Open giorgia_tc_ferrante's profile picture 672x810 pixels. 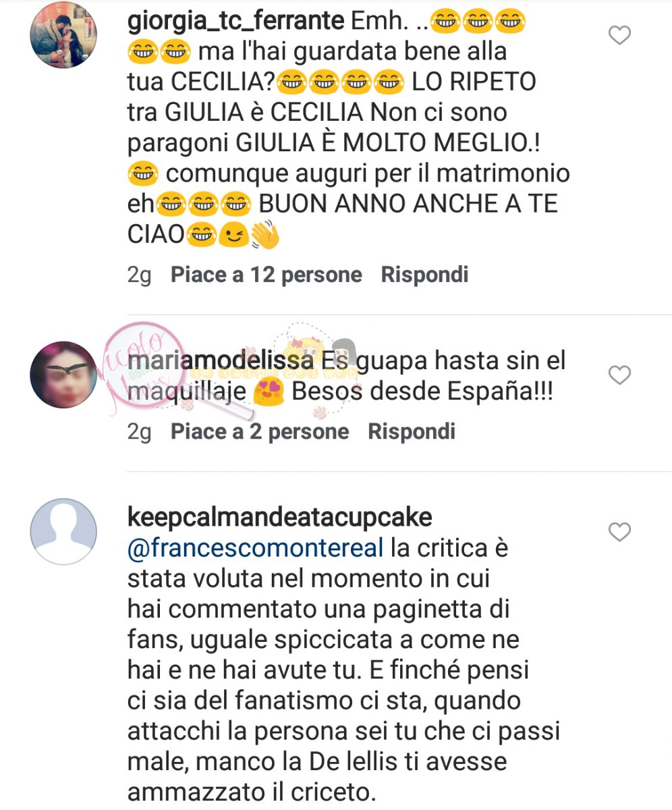(x=64, y=35)
